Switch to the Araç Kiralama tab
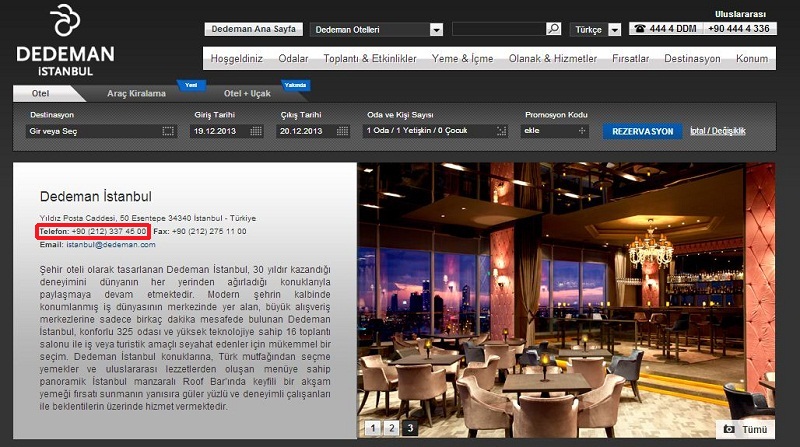Image resolution: width=800 pixels, height=447 pixels. (x=137, y=93)
